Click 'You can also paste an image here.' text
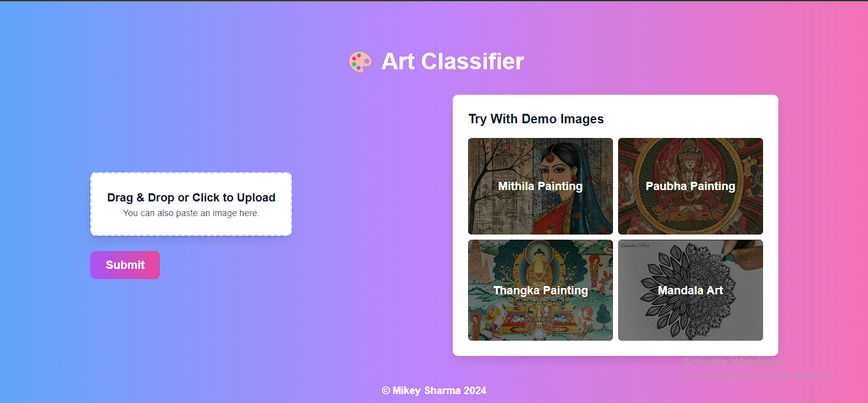868x403 pixels. pos(191,213)
